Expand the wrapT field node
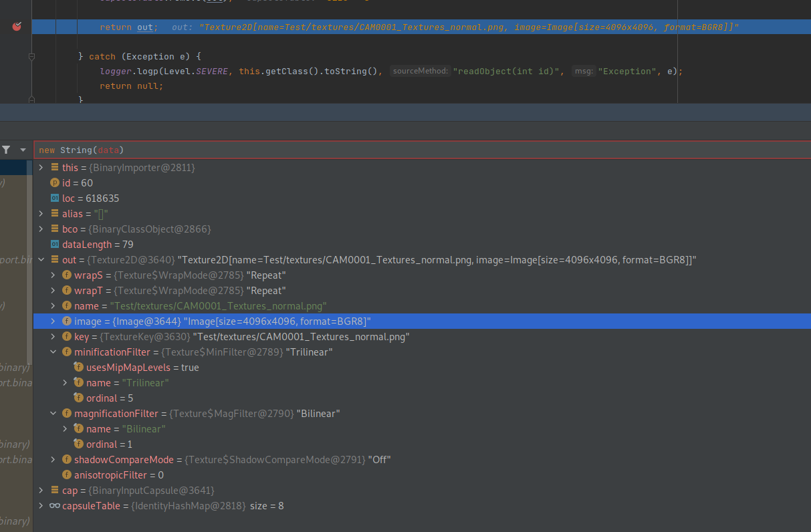The width and height of the screenshot is (811, 532). (x=53, y=291)
